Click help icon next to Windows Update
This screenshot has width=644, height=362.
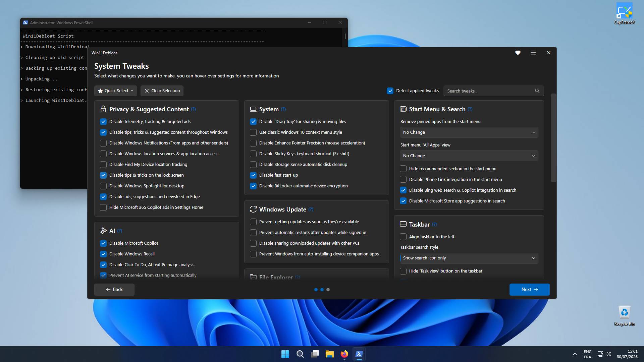coord(311,209)
